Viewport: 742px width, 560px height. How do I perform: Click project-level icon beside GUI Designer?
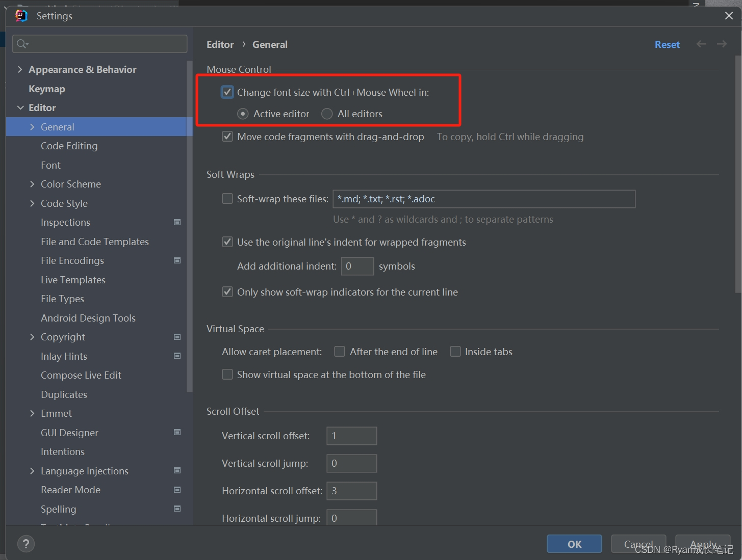[177, 432]
